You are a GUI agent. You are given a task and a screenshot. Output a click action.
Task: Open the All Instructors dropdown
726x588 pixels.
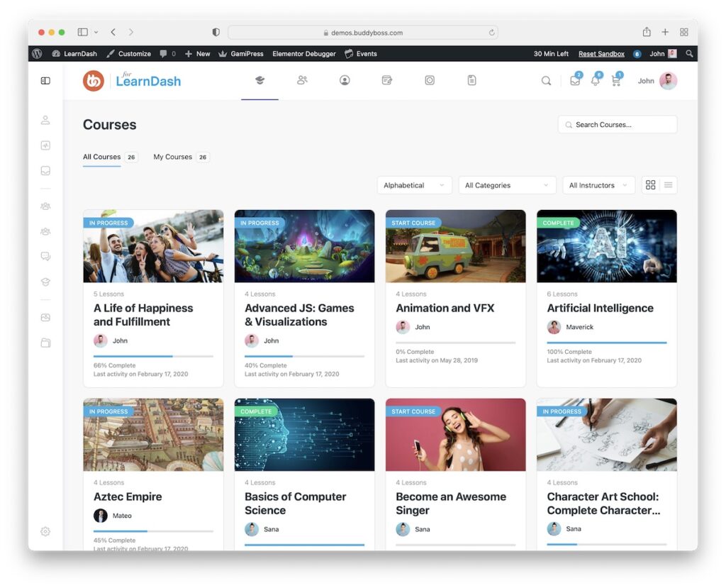pyautogui.click(x=598, y=185)
